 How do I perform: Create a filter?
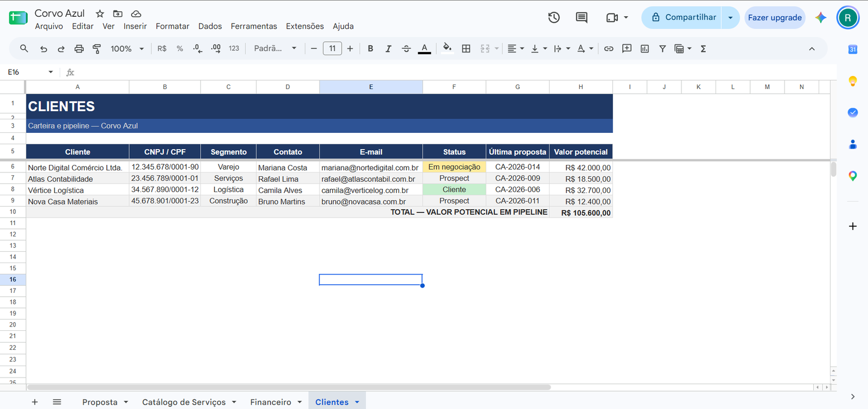coord(662,49)
